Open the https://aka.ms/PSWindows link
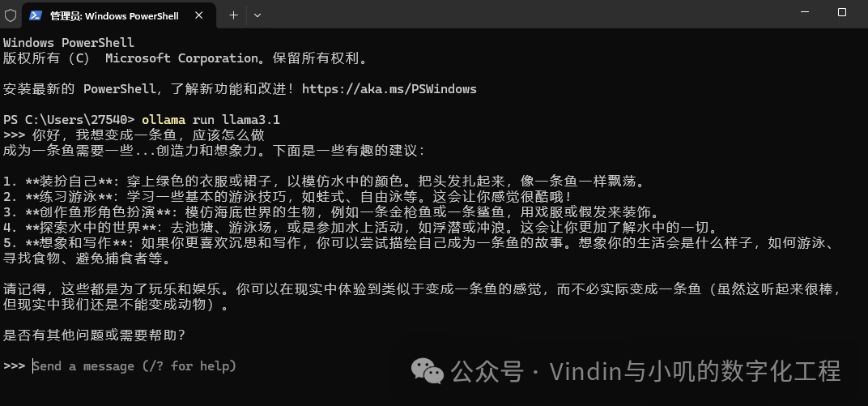Viewport: 868px width, 406px height. click(389, 88)
